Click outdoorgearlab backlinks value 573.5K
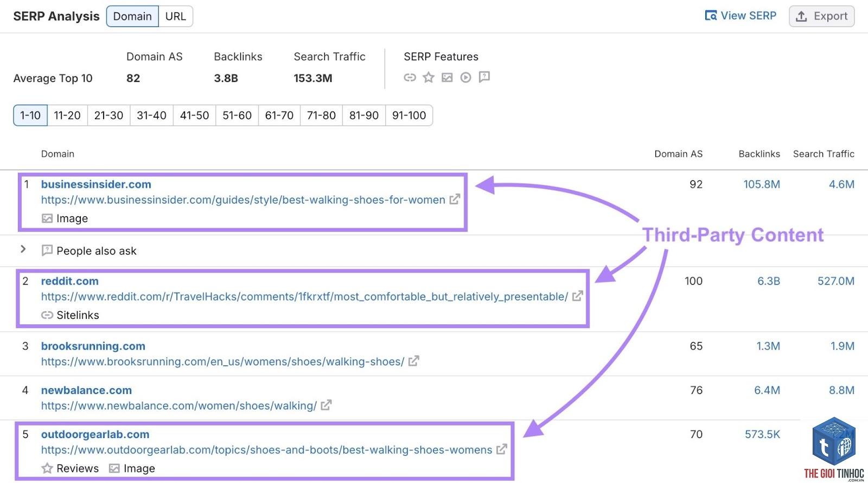Screen dimensions: 868x483 [762, 434]
